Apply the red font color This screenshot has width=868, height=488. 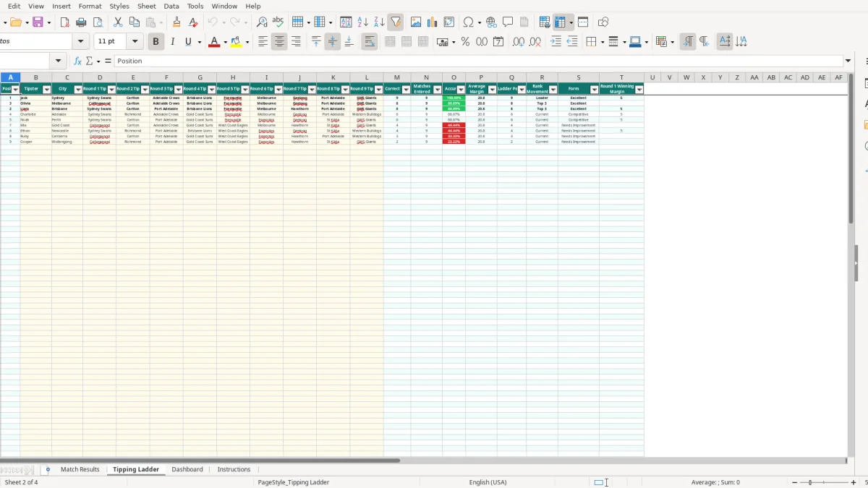pos(213,42)
